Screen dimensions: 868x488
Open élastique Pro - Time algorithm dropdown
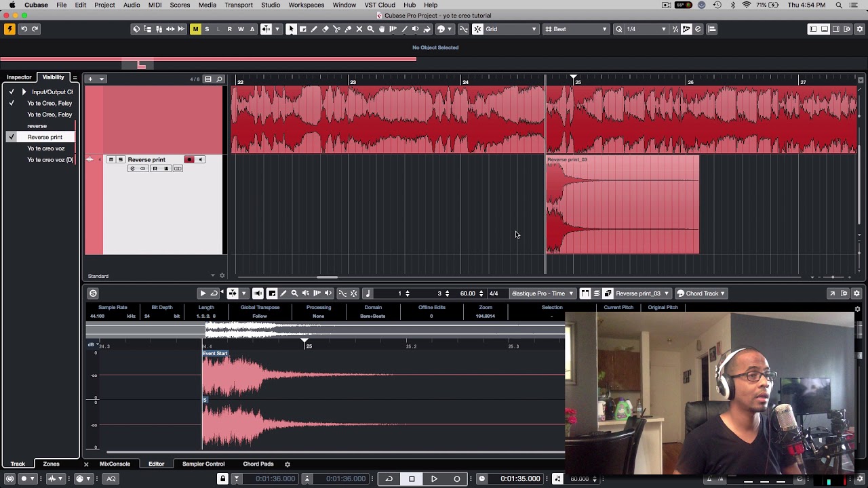pyautogui.click(x=542, y=293)
